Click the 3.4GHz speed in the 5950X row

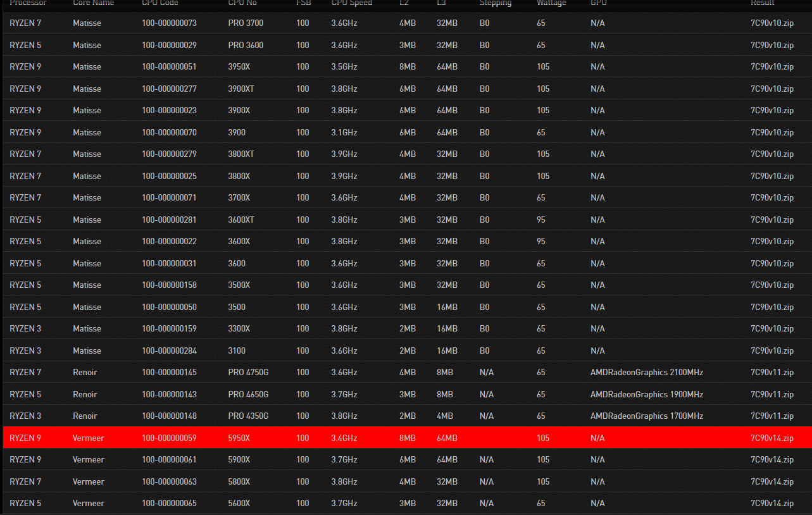click(344, 438)
